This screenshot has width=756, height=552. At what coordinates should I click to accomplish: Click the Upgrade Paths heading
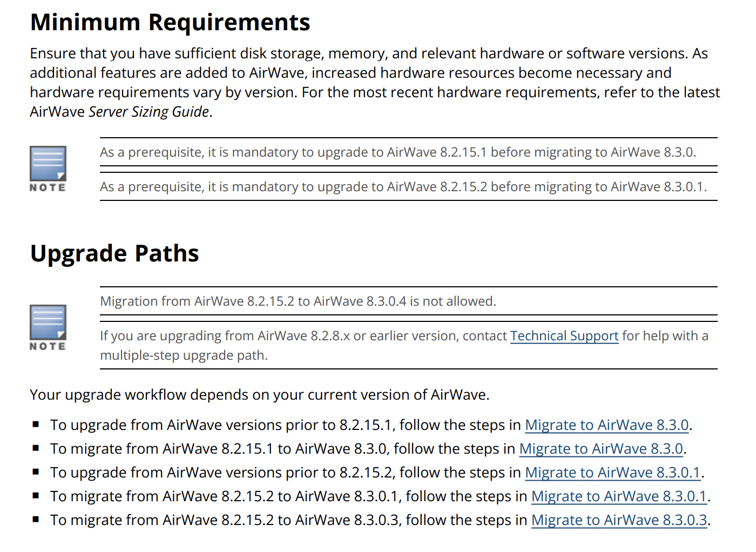click(x=114, y=253)
